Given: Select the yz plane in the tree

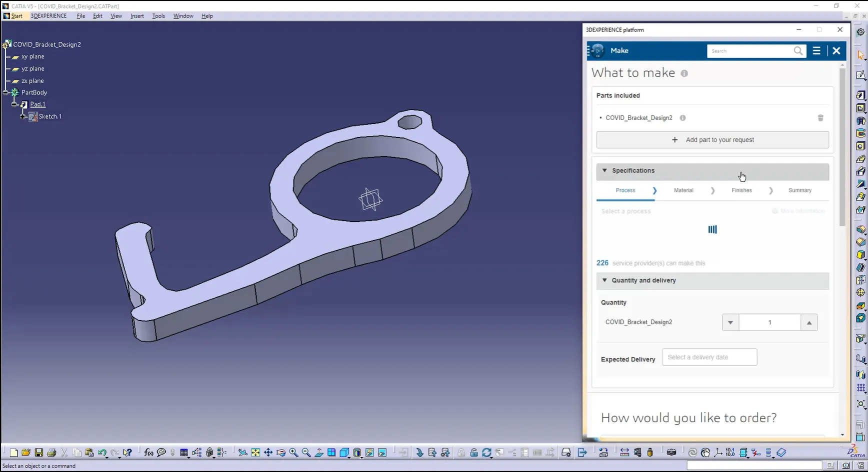Looking at the screenshot, I should 32,68.
